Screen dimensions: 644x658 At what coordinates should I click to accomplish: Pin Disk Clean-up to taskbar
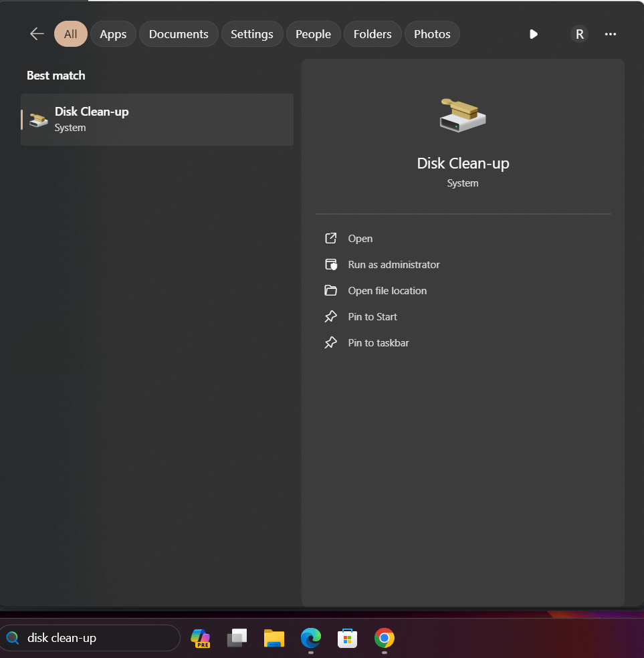[378, 342]
